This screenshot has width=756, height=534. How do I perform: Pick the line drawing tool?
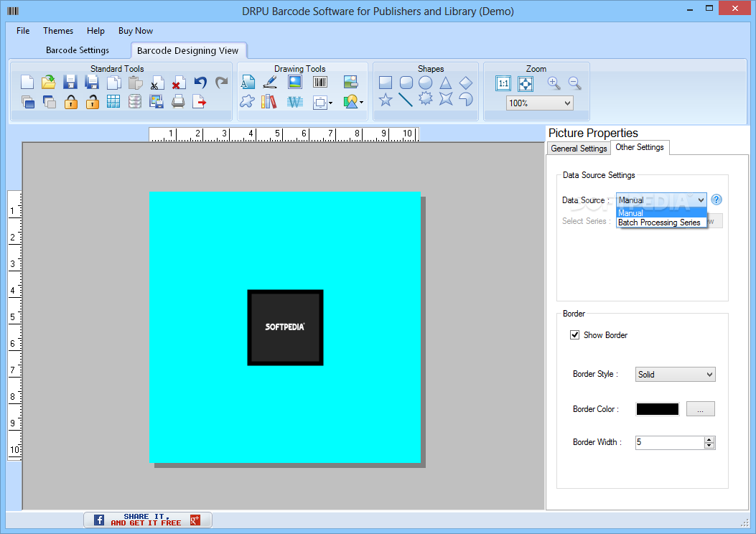406,100
